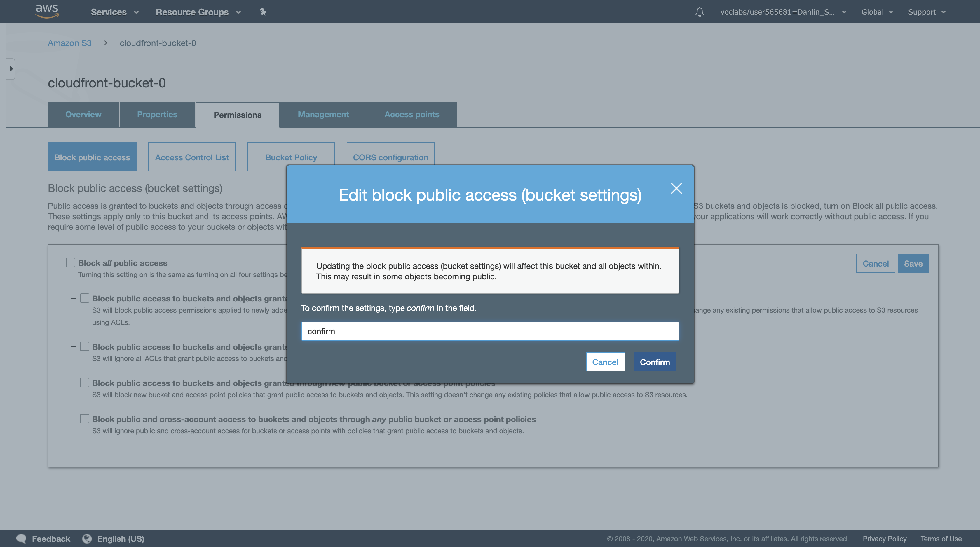
Task: Click the Amazon S3 breadcrumb link
Action: (70, 43)
